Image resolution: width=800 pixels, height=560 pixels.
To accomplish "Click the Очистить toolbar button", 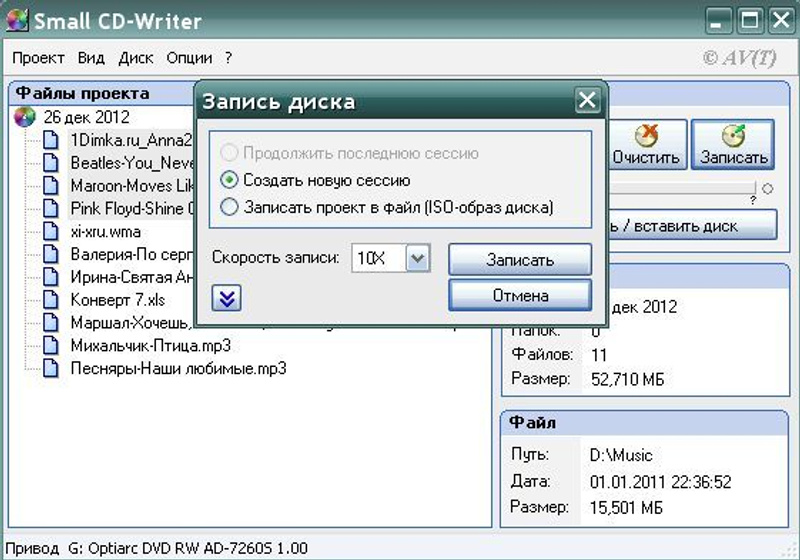I will click(646, 145).
